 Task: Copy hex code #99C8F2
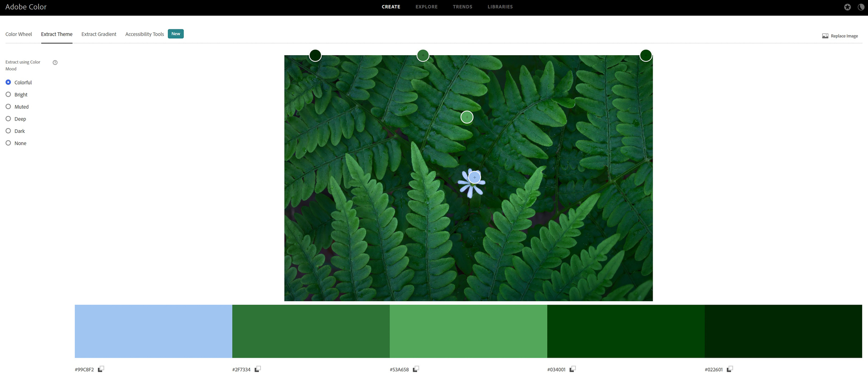(x=101, y=369)
